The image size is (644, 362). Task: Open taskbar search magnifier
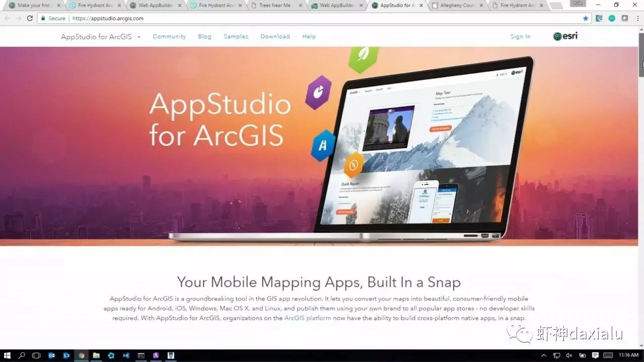point(22,355)
